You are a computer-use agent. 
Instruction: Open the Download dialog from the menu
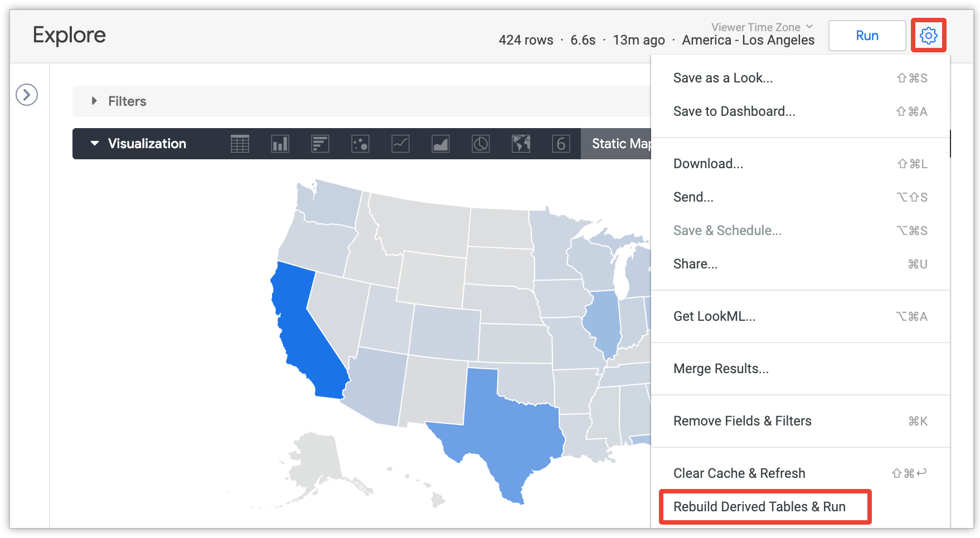(708, 163)
